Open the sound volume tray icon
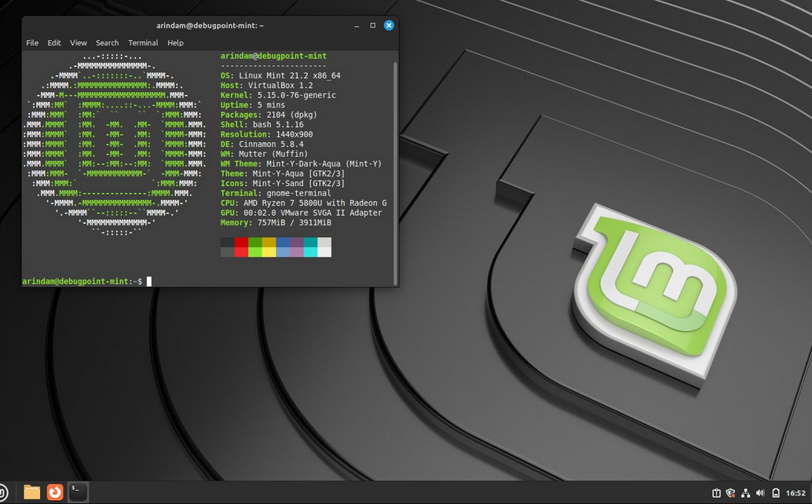 click(760, 493)
